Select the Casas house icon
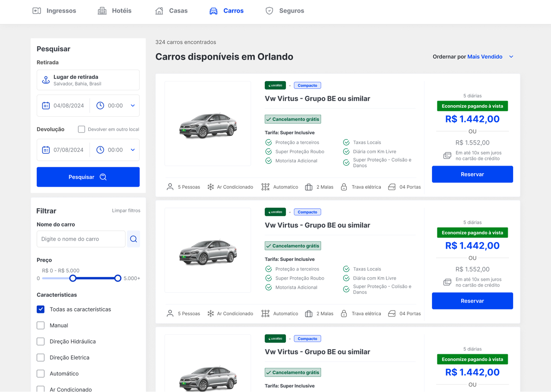 (159, 11)
